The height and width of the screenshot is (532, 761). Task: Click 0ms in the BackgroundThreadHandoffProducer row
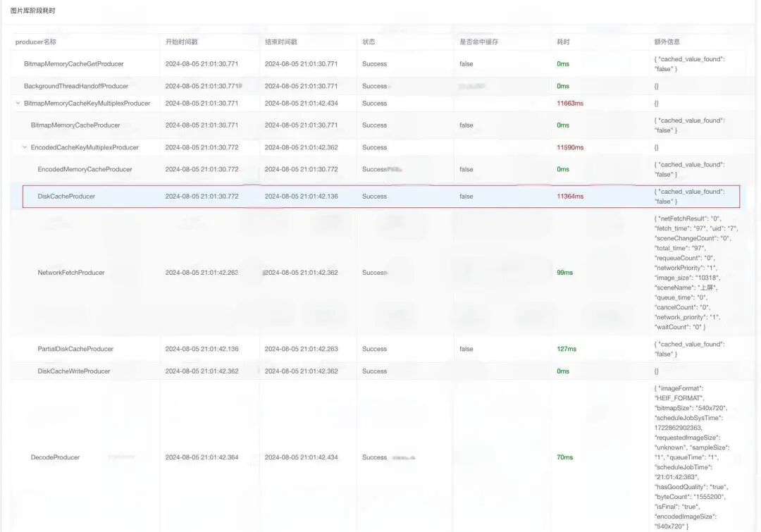coord(563,86)
